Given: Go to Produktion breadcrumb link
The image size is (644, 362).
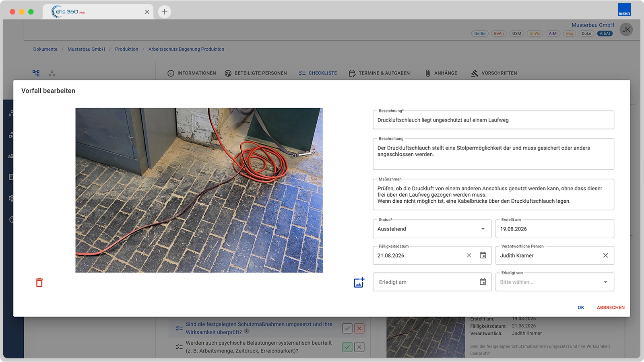Looking at the screenshot, I should (127, 49).
